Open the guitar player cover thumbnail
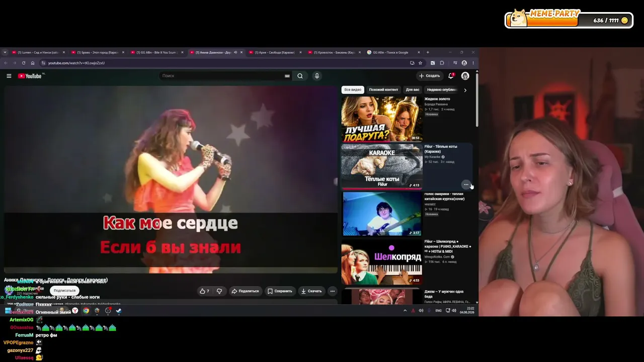The image size is (644, 362). tap(382, 214)
